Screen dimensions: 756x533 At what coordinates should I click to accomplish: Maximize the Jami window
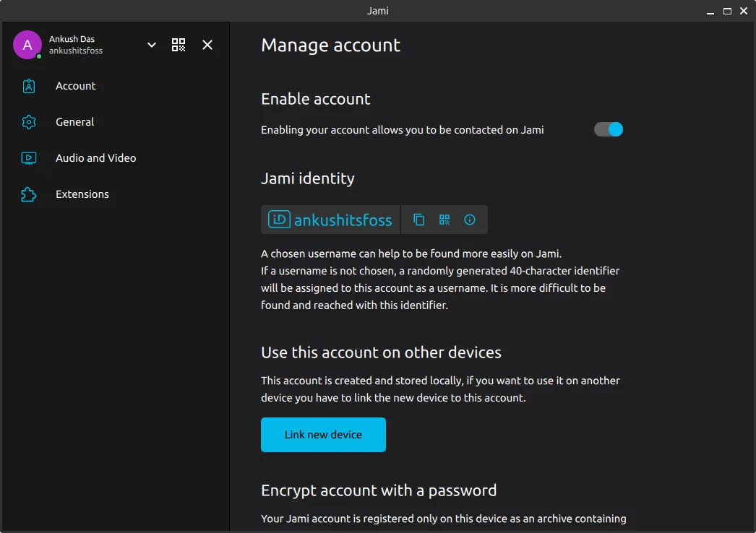coord(727,11)
